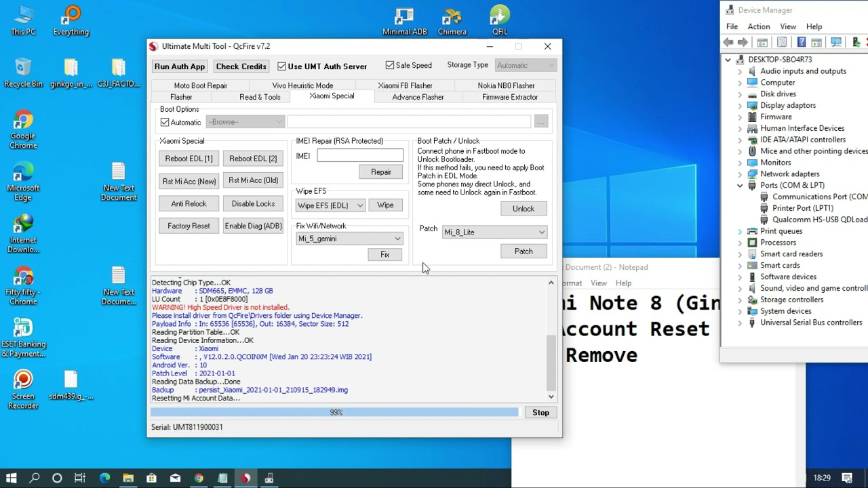The height and width of the screenshot is (488, 868).
Task: Open the Action menu in Device Manager
Action: pos(758,26)
